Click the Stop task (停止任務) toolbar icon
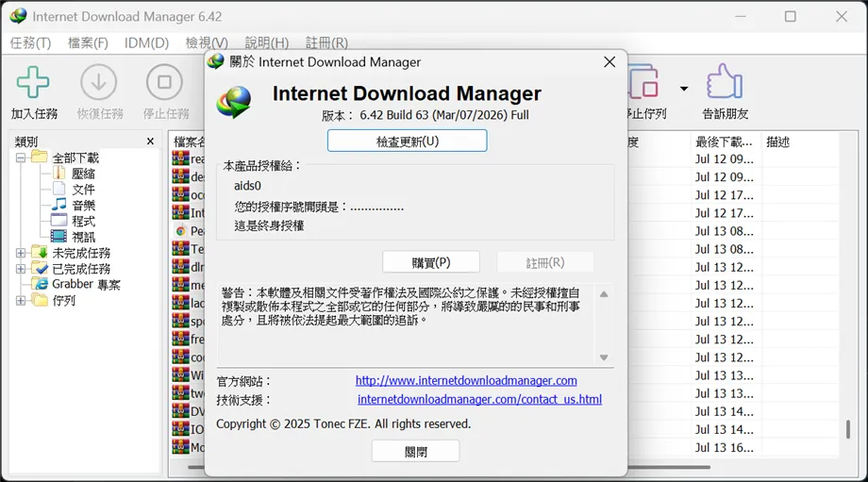Screen dimensions: 868x482 tap(164, 82)
